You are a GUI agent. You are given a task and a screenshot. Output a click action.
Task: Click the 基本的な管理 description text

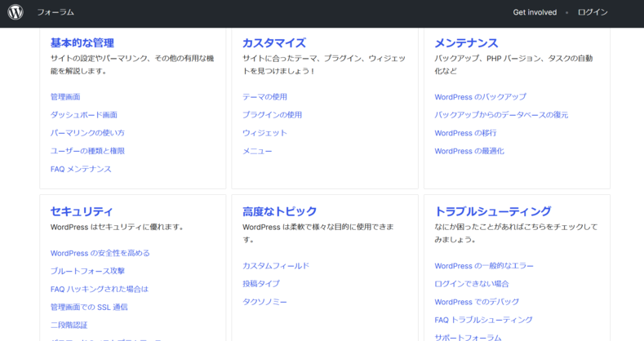click(132, 64)
